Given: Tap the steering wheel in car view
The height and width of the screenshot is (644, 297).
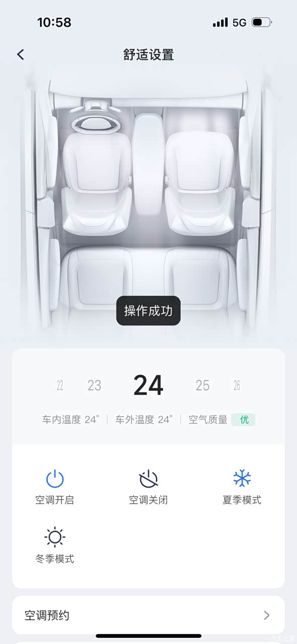Looking at the screenshot, I should click(x=96, y=123).
